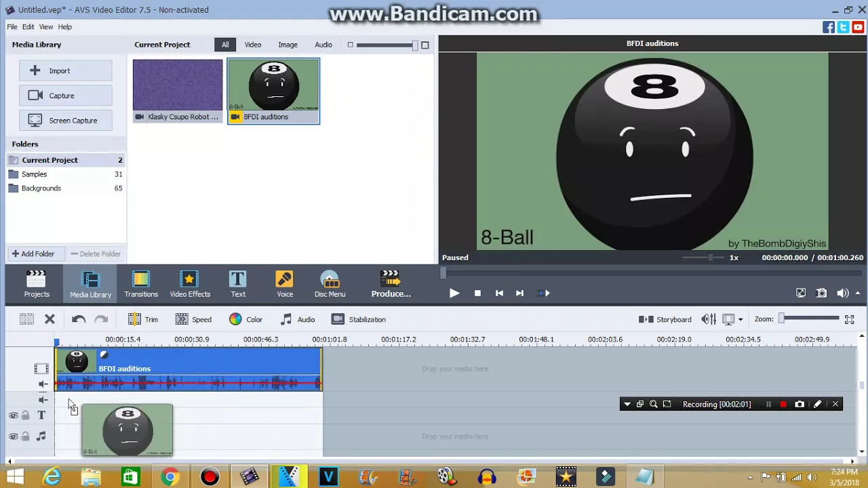
Task: Select Klasky Csupo Robot media thumbnail
Action: [x=178, y=91]
